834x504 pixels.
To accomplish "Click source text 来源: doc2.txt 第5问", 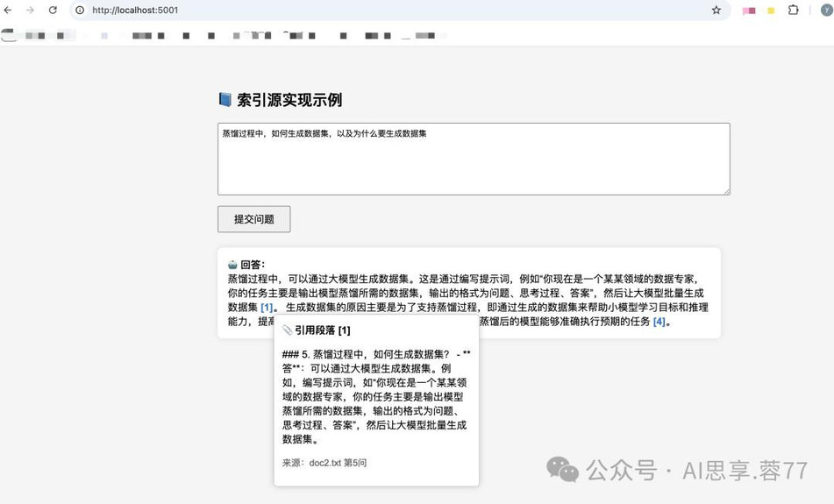I will 324,463.
